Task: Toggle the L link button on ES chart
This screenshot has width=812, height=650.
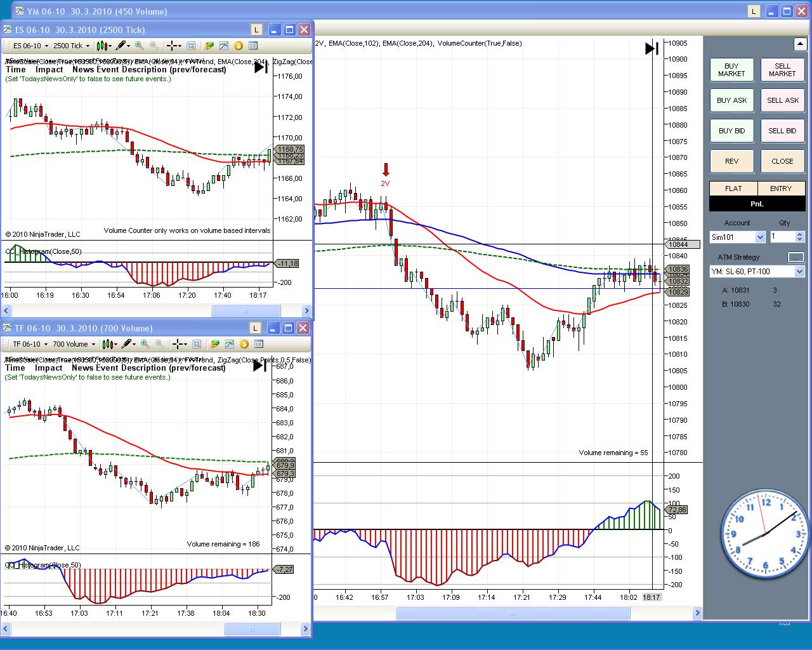Action: [256, 30]
